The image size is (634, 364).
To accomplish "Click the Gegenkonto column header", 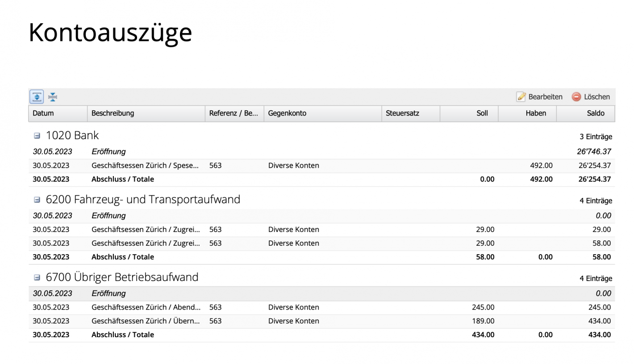I will (x=287, y=113).
